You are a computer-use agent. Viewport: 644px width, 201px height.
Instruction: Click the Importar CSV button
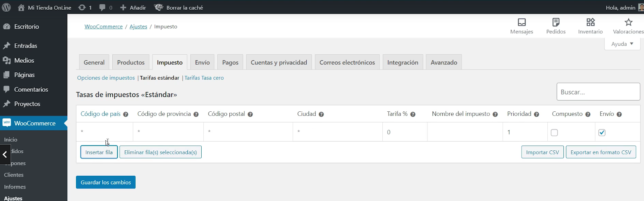(543, 152)
